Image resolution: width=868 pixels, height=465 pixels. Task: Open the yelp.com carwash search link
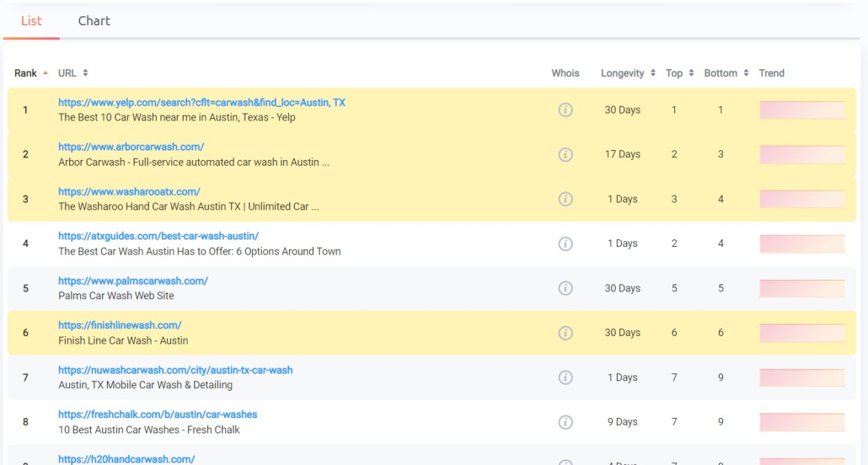click(x=201, y=103)
